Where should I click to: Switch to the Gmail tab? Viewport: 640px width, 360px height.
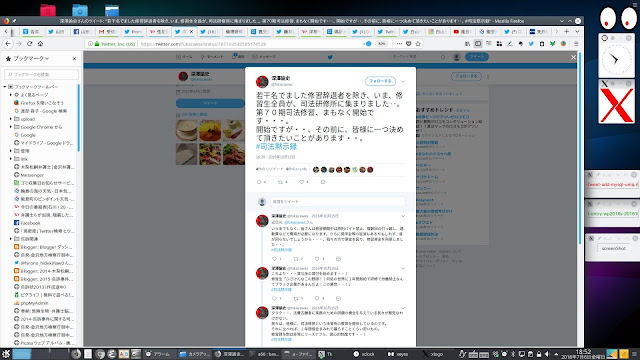click(107, 31)
